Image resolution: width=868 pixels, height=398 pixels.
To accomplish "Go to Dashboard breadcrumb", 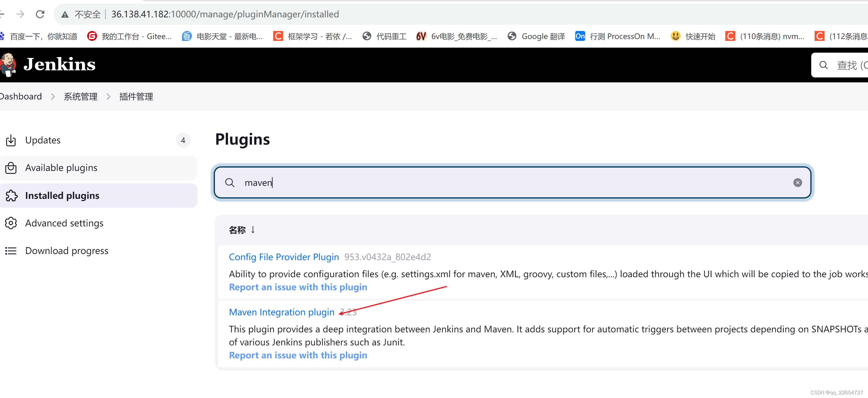I will (21, 97).
